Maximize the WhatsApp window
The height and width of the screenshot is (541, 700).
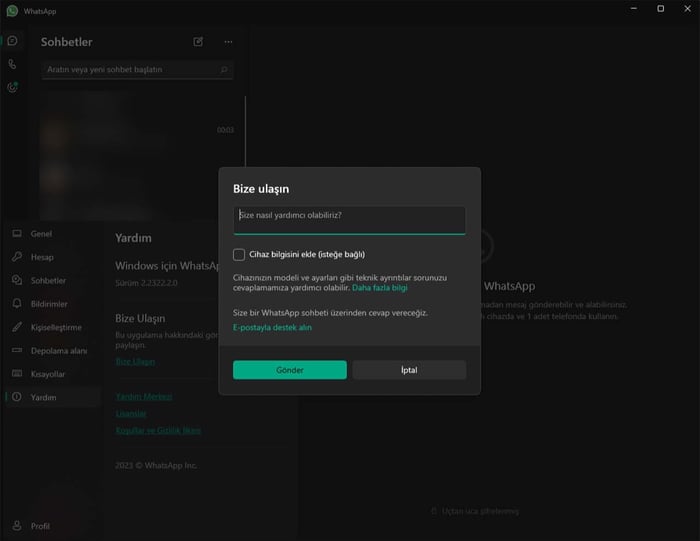[661, 8]
